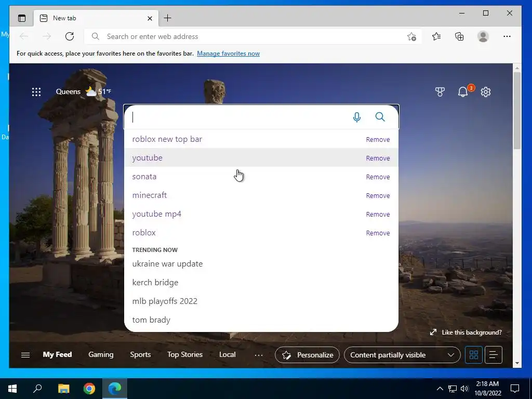This screenshot has height=399, width=532.
Task: Add this page to favorites star icon
Action: coord(411,36)
